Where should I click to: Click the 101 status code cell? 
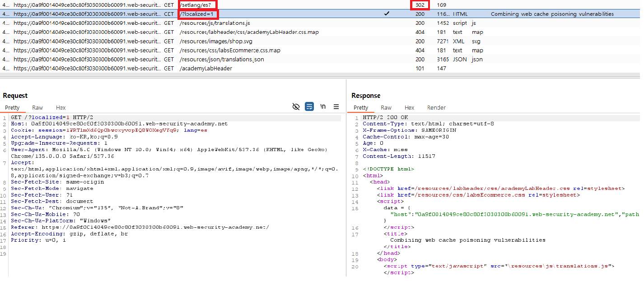[x=420, y=68]
